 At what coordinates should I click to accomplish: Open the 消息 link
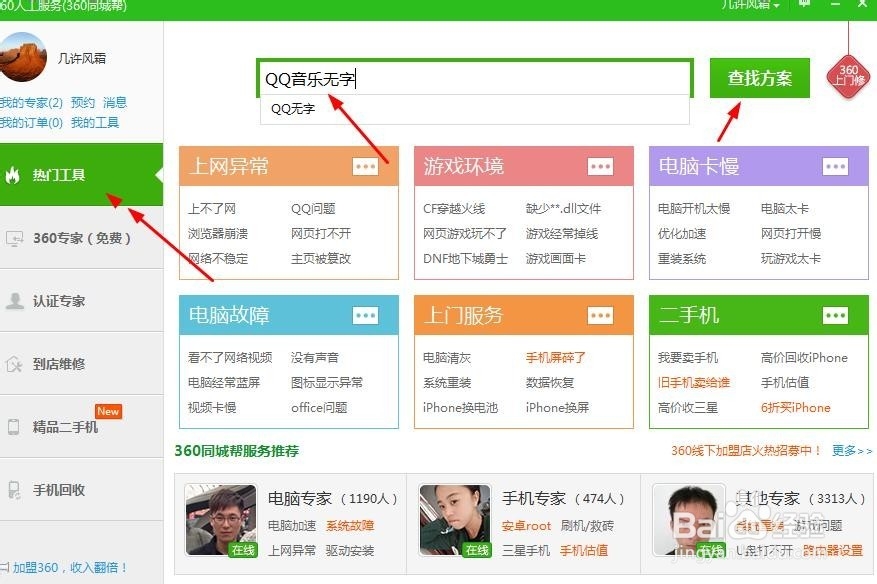[x=115, y=103]
